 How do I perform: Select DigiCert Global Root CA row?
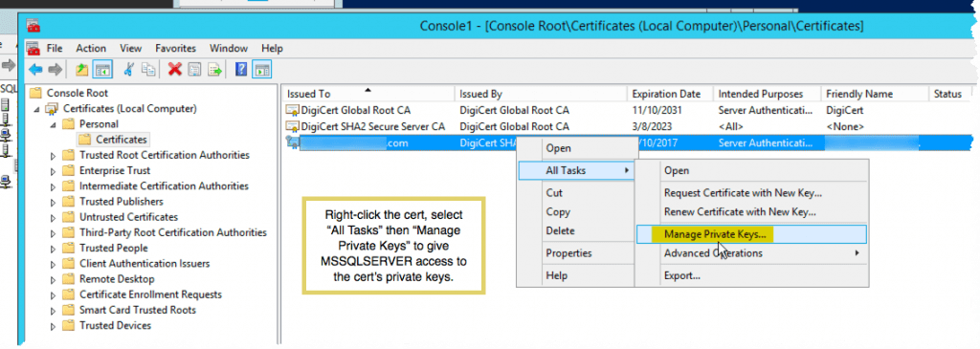(628, 111)
